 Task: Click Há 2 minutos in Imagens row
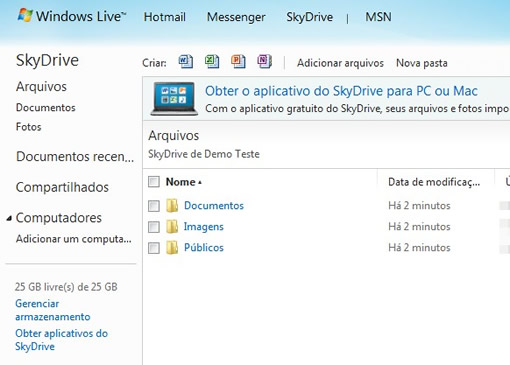[419, 227]
